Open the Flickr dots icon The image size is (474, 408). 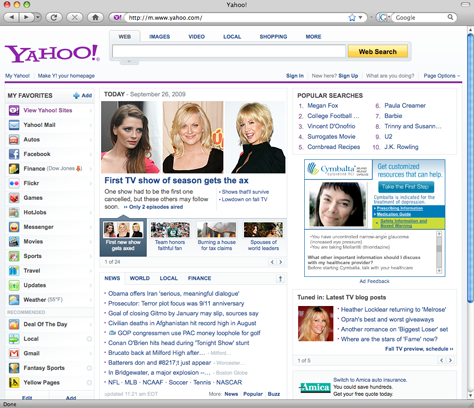(14, 183)
